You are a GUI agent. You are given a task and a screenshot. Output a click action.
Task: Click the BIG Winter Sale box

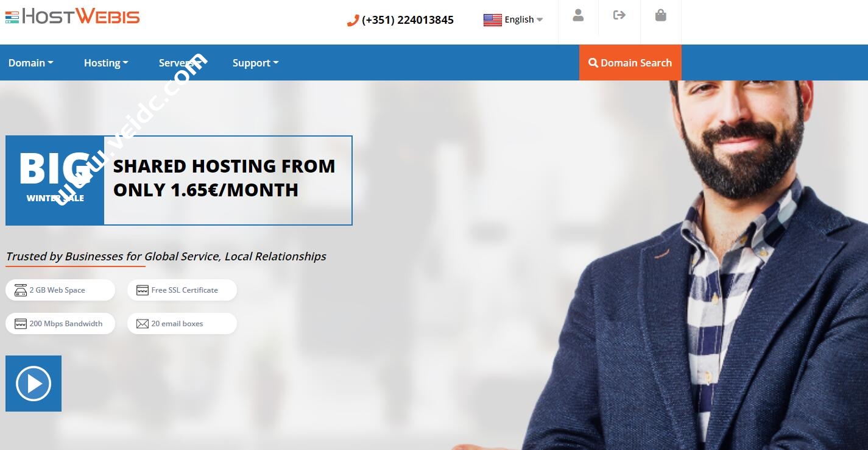pos(55,180)
